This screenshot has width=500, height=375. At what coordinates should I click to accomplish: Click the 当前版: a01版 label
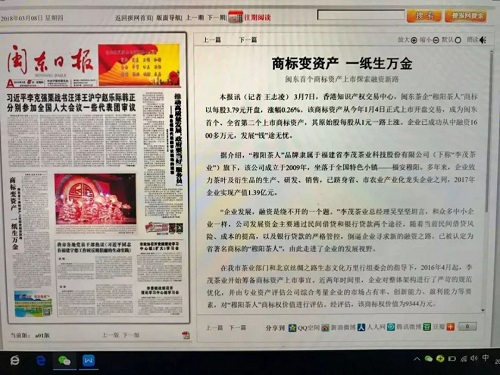pos(30,335)
